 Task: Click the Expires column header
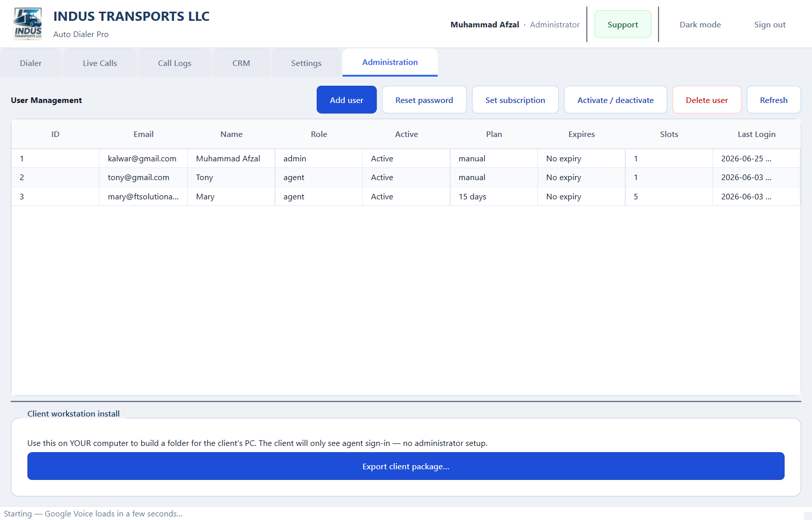click(x=582, y=134)
